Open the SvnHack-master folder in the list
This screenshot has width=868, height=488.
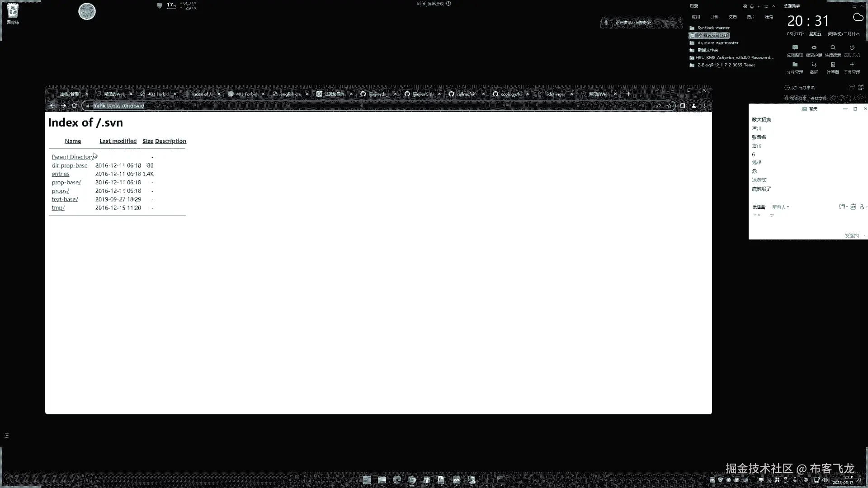pyautogui.click(x=713, y=28)
